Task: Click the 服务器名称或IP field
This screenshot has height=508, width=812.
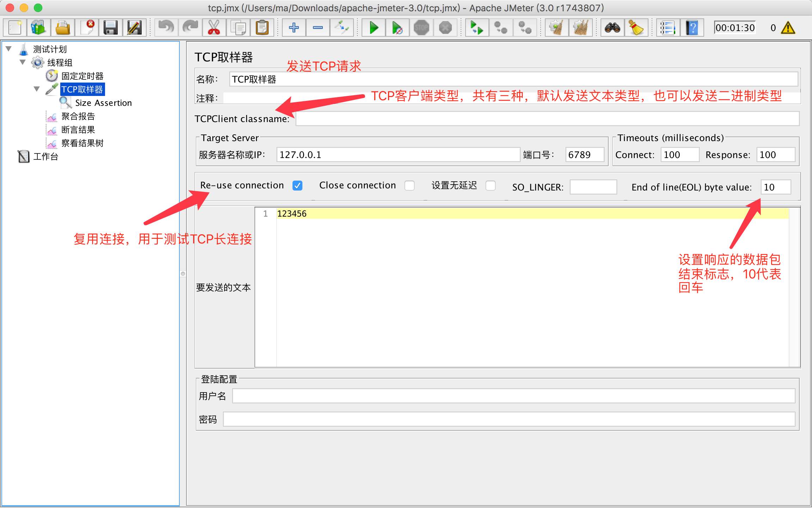Action: pos(398,155)
